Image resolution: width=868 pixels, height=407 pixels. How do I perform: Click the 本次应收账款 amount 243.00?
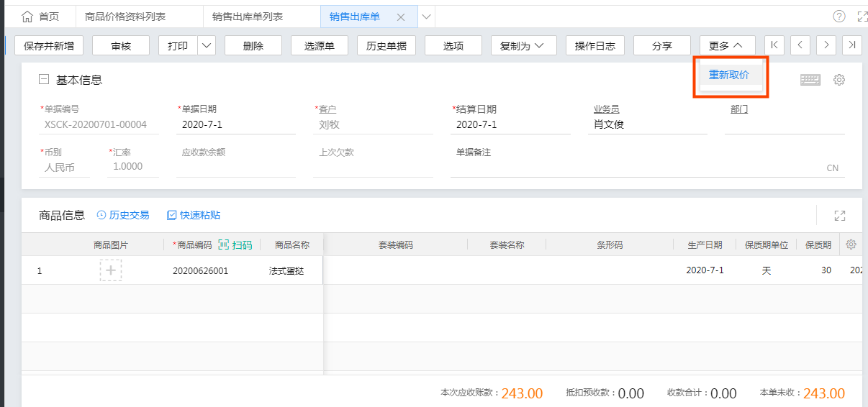[522, 393]
